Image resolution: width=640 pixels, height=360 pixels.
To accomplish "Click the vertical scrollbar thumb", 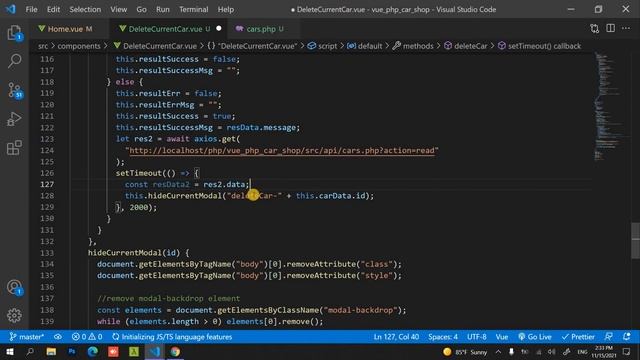I will click(x=635, y=240).
